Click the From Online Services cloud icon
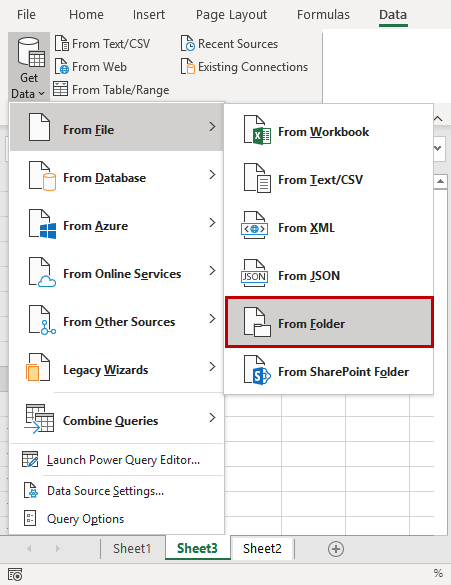This screenshot has width=451, height=585. [x=42, y=272]
